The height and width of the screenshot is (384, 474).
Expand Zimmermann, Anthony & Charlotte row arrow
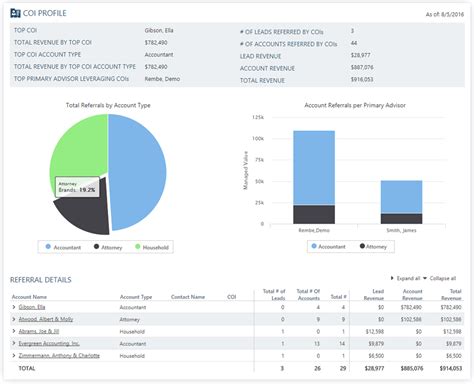(14, 355)
